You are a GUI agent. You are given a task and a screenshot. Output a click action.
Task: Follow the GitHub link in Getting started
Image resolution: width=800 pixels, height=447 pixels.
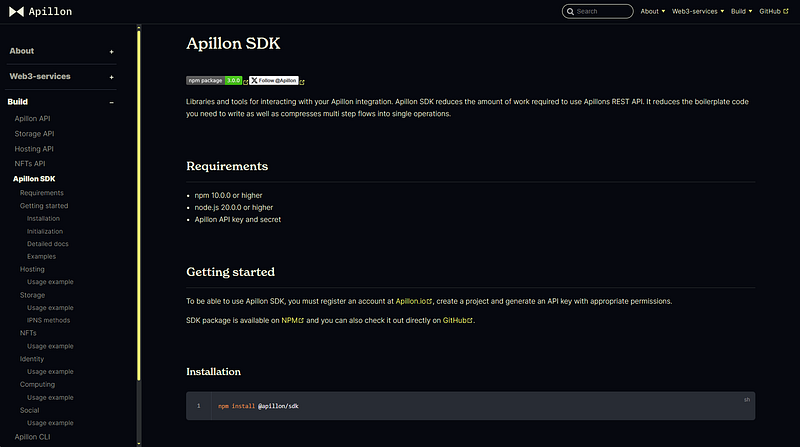tap(454, 320)
